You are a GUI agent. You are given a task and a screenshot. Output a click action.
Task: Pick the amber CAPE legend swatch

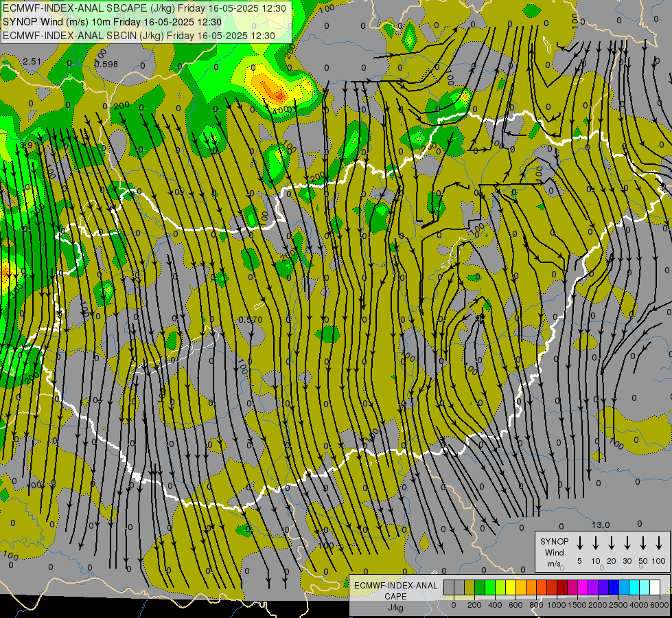pyautogui.click(x=521, y=588)
